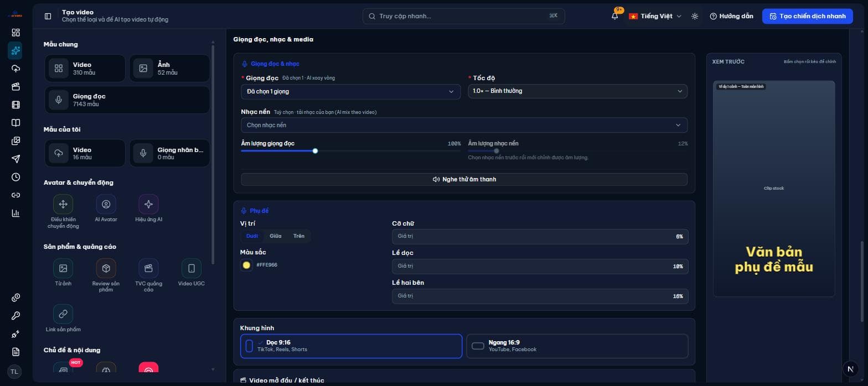Set subtitle position to Dưới
Screen dimensions: 868x386
tap(252, 236)
